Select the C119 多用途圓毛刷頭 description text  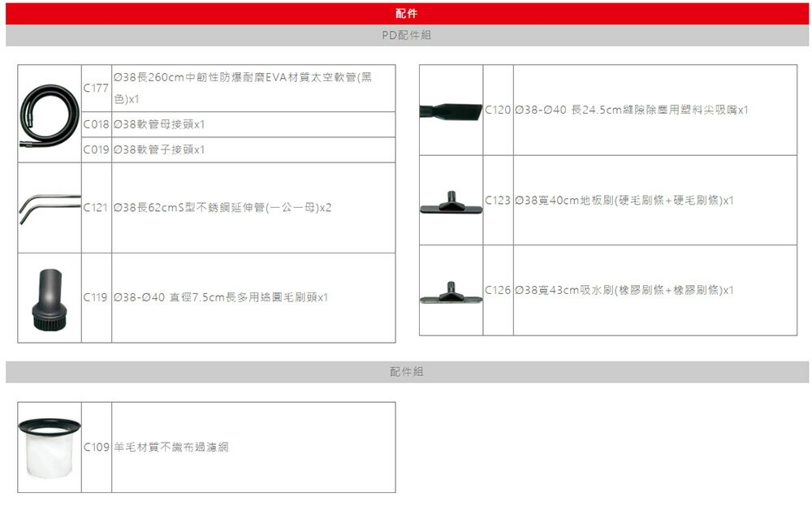coord(221,298)
